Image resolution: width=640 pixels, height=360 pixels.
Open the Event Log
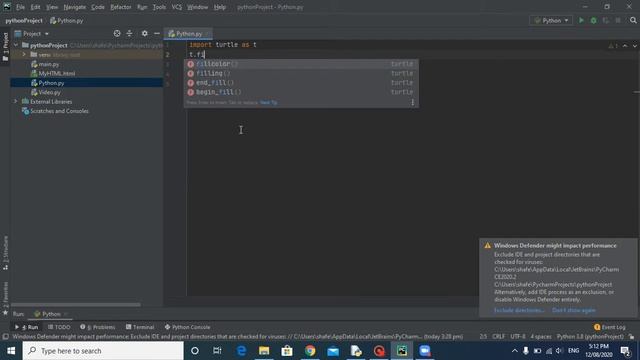[610, 327]
